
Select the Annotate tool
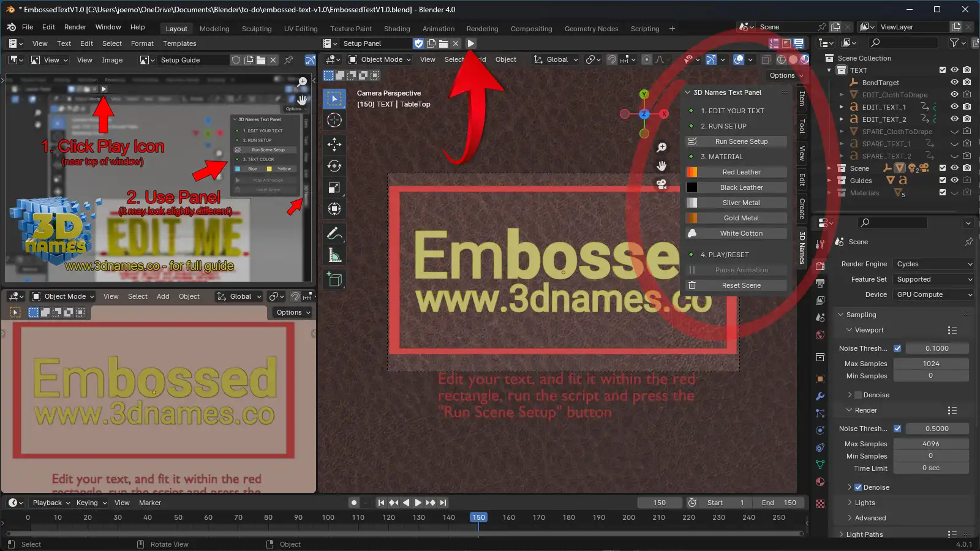click(334, 233)
